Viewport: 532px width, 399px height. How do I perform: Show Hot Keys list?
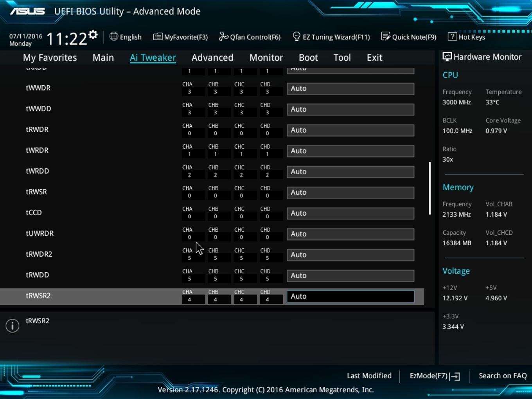click(466, 37)
